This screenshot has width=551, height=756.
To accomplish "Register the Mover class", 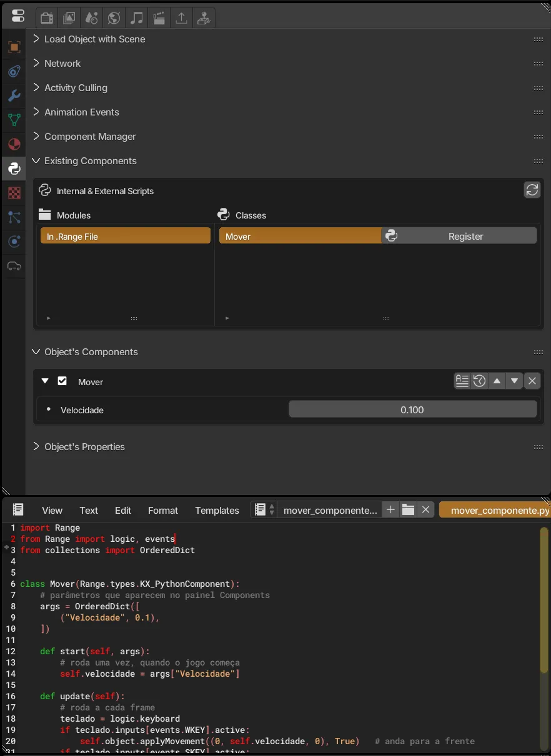I will [x=459, y=236].
